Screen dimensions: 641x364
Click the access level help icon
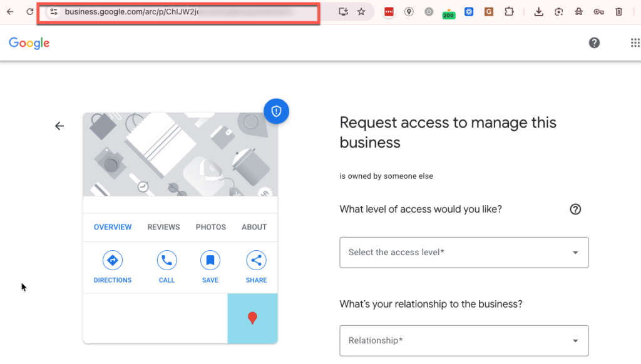pos(575,210)
